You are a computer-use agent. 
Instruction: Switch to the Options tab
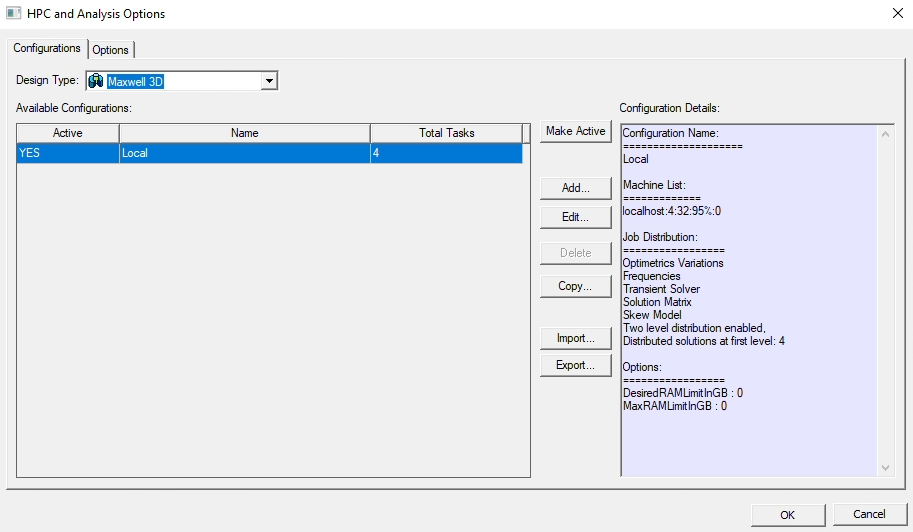pos(111,50)
